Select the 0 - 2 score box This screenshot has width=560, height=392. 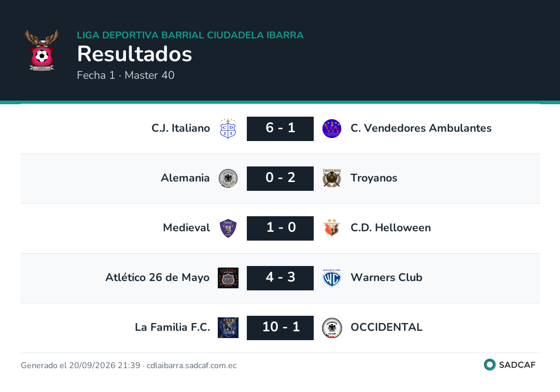[x=280, y=178]
